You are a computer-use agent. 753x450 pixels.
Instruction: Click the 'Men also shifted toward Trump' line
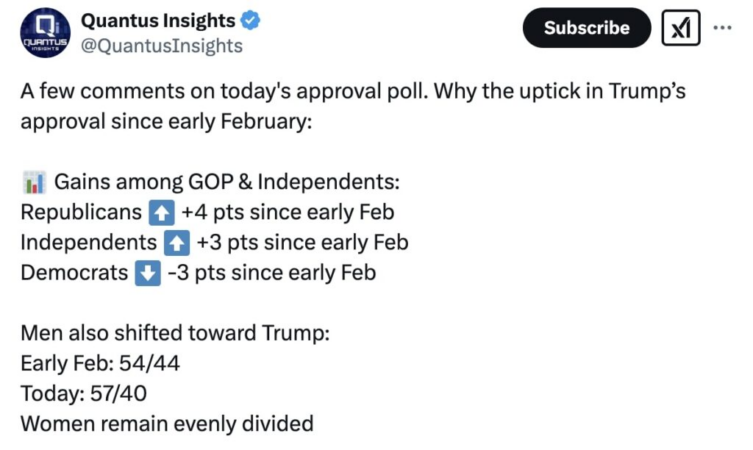(x=175, y=333)
